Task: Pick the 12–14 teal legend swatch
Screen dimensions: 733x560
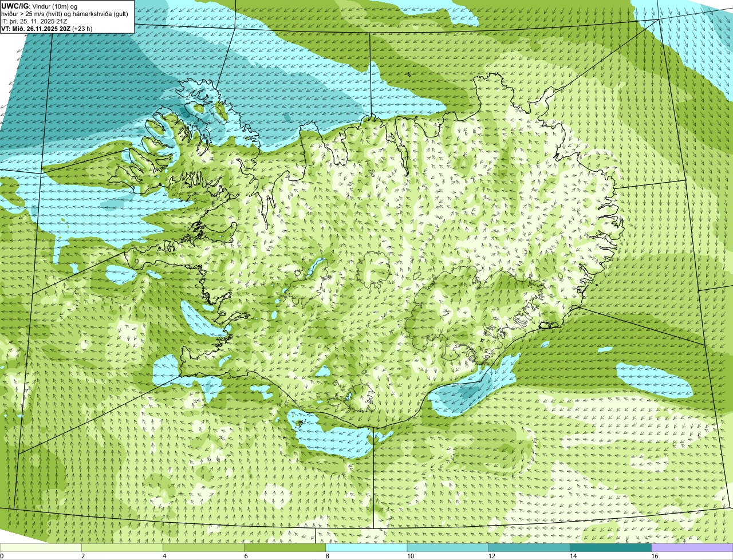Action: click(x=529, y=548)
